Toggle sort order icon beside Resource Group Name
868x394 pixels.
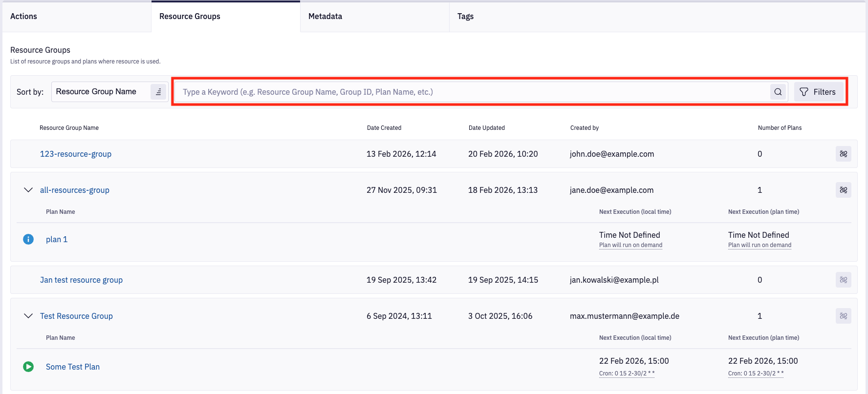tap(158, 92)
